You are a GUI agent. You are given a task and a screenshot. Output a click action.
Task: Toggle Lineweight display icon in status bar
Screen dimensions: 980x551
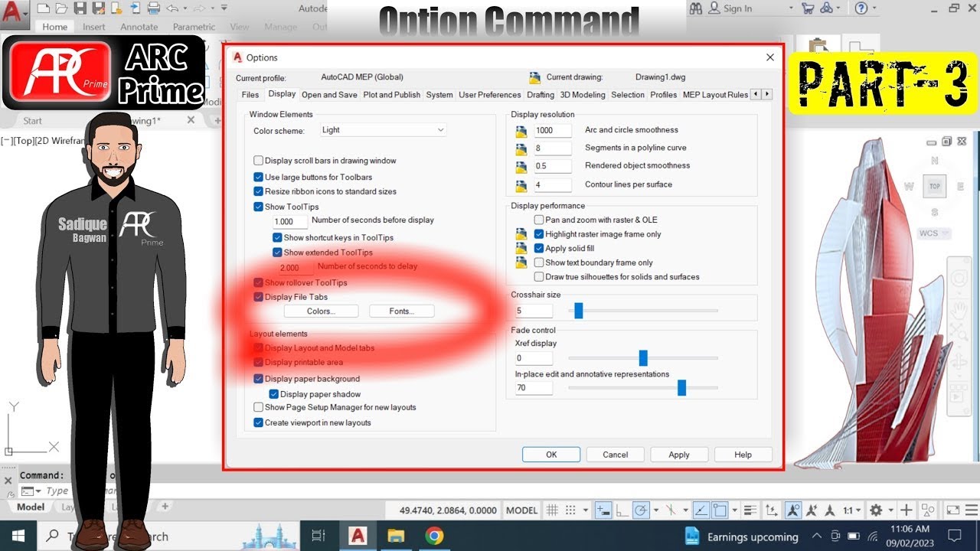point(752,510)
